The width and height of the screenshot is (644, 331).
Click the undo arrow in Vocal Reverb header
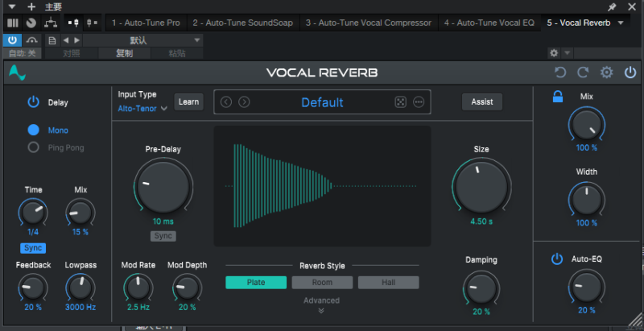[560, 72]
